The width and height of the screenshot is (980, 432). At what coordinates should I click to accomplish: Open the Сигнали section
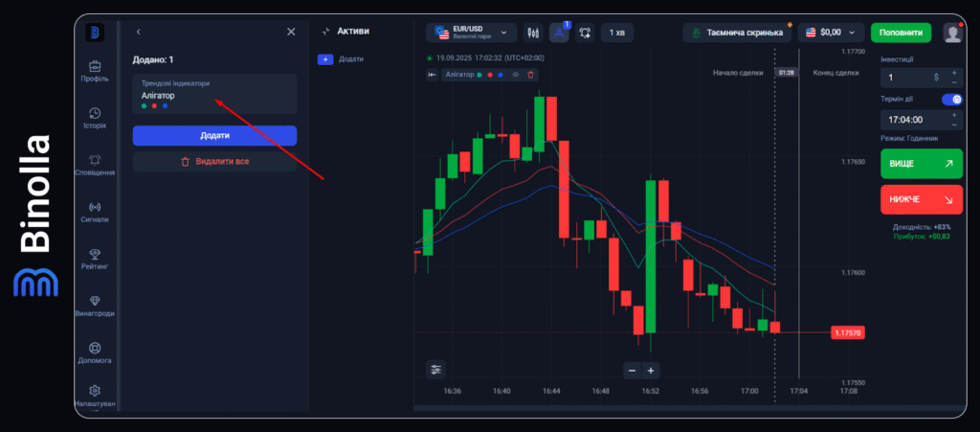95,212
